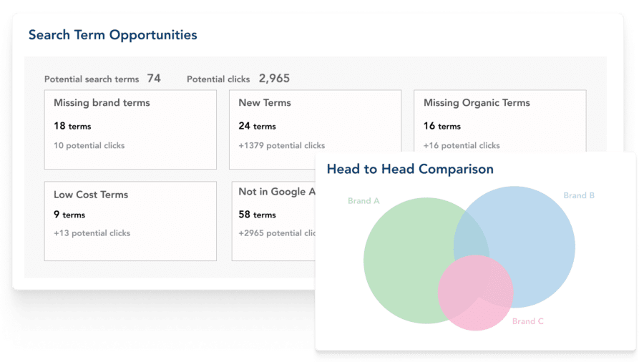Image resolution: width=644 pixels, height=362 pixels.
Task: Click the Head to Head Comparison title
Action: point(410,169)
